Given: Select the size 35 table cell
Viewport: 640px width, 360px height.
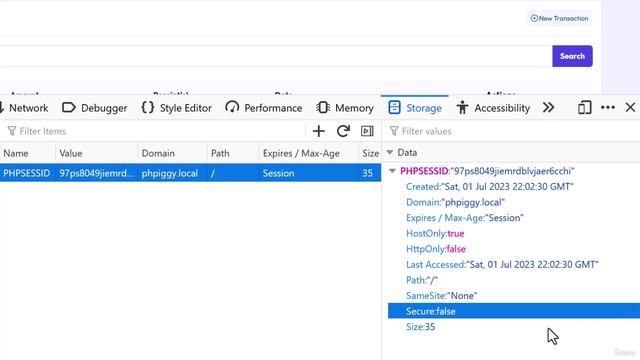Looking at the screenshot, I should click(370, 173).
